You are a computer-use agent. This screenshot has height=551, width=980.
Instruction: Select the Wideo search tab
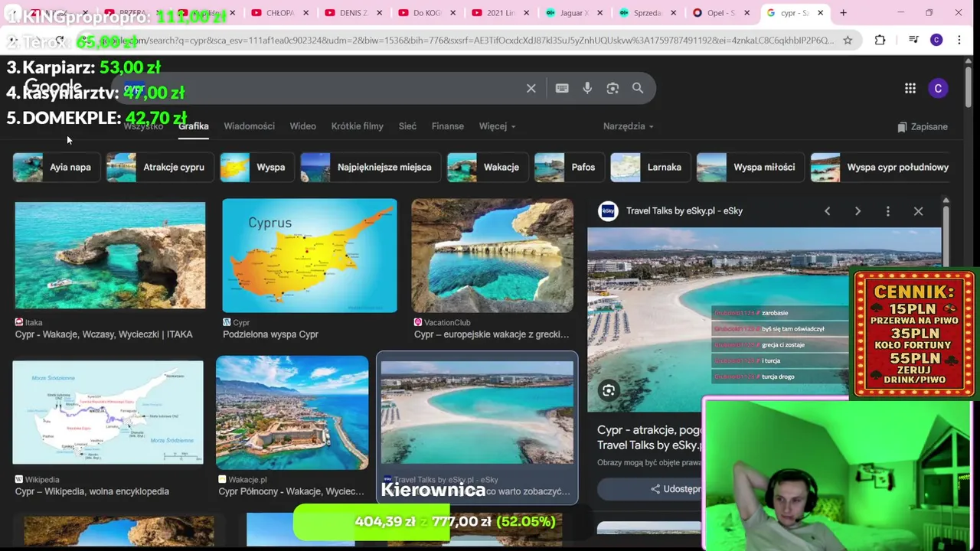[x=302, y=126]
